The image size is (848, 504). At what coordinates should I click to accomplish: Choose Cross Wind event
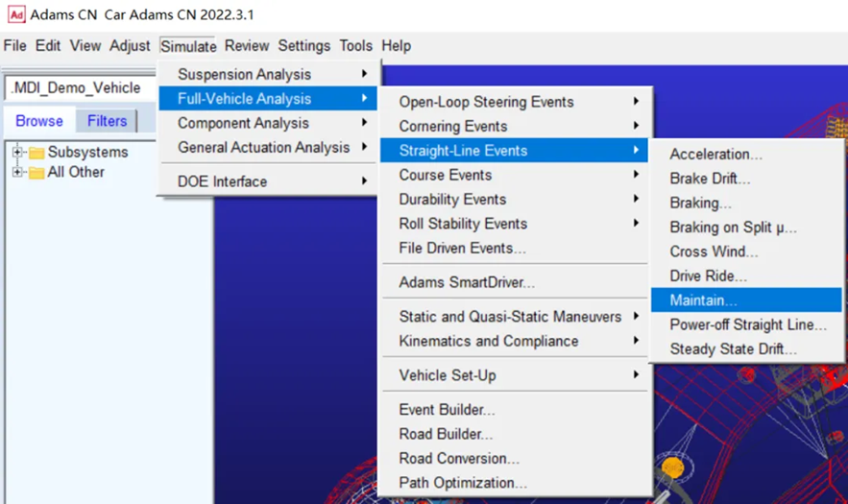pyautogui.click(x=747, y=252)
